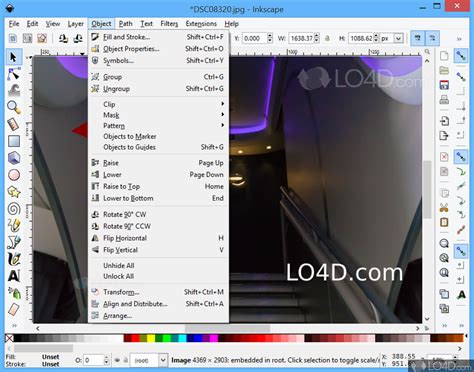Choose Rotate 90° CW menu entry
Viewport: 474px width, 372px height.
click(159, 214)
